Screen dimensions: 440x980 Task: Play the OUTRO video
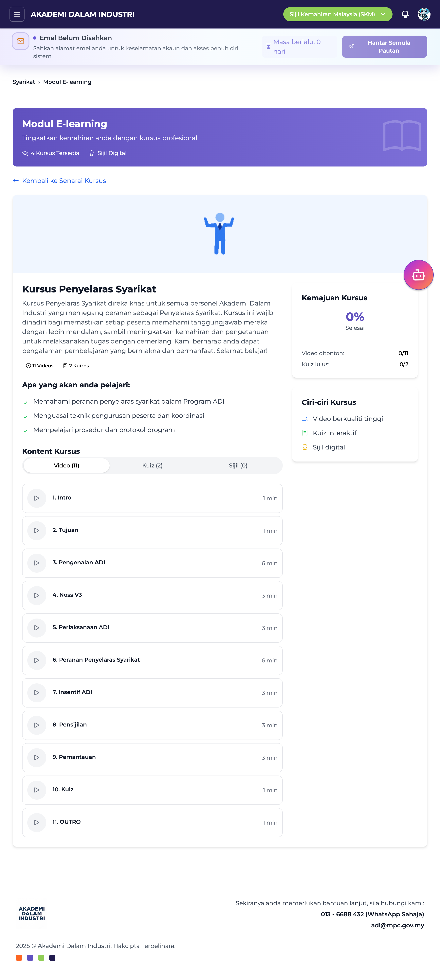coord(37,822)
